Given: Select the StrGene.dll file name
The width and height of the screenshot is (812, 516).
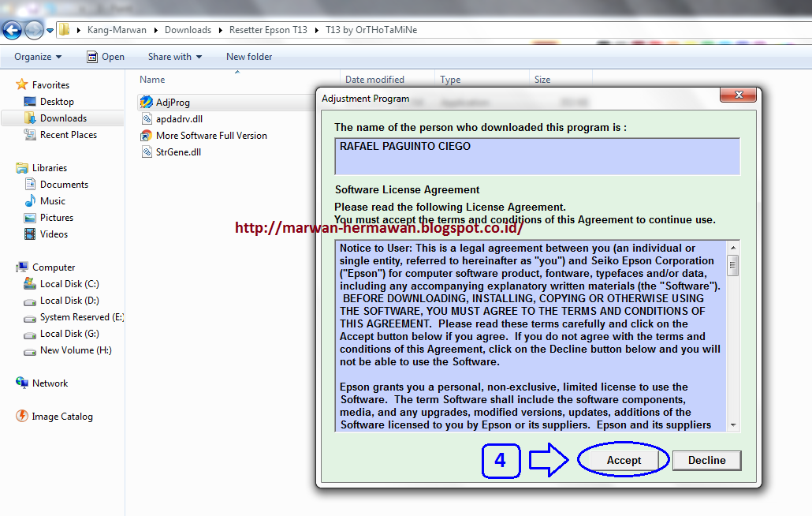Looking at the screenshot, I should click(179, 152).
